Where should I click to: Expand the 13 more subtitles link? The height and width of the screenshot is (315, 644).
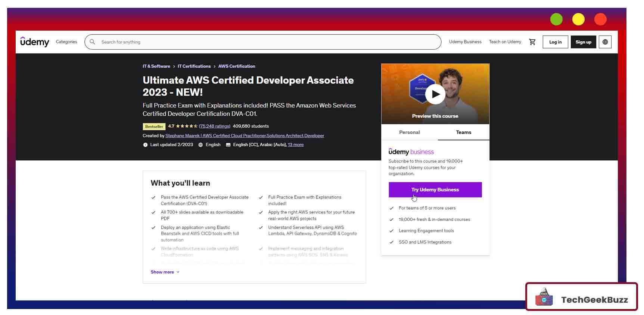295,145
